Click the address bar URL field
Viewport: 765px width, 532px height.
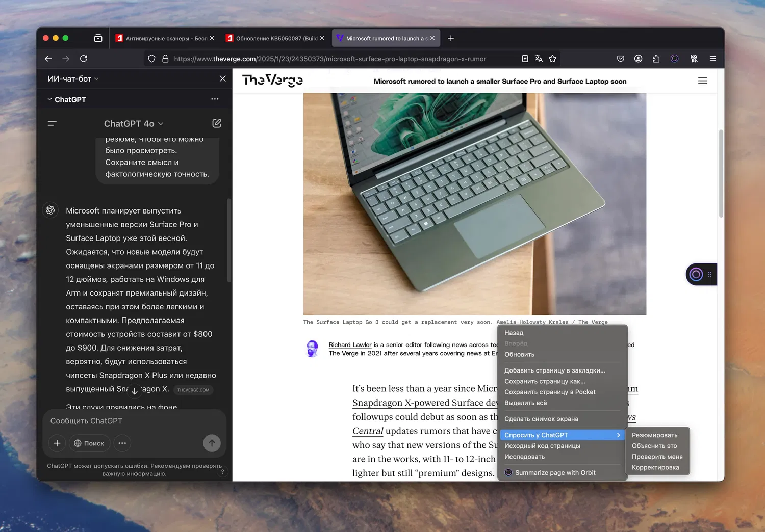[330, 59]
